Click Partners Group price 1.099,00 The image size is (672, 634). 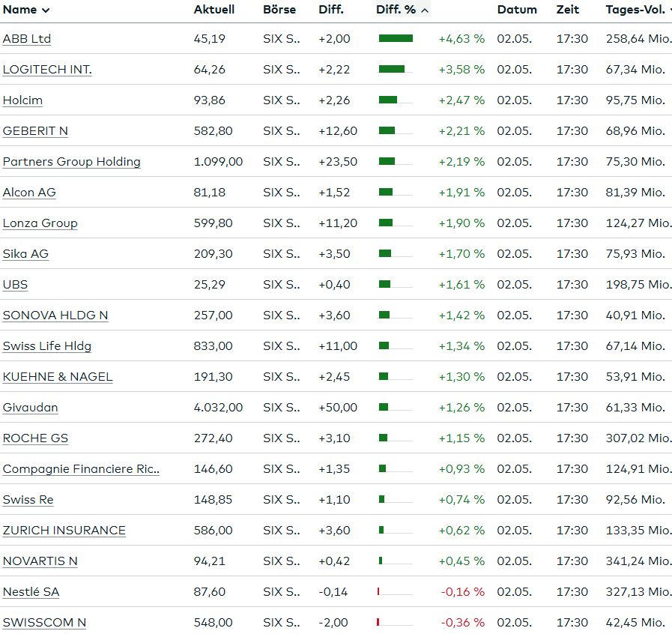pos(218,162)
